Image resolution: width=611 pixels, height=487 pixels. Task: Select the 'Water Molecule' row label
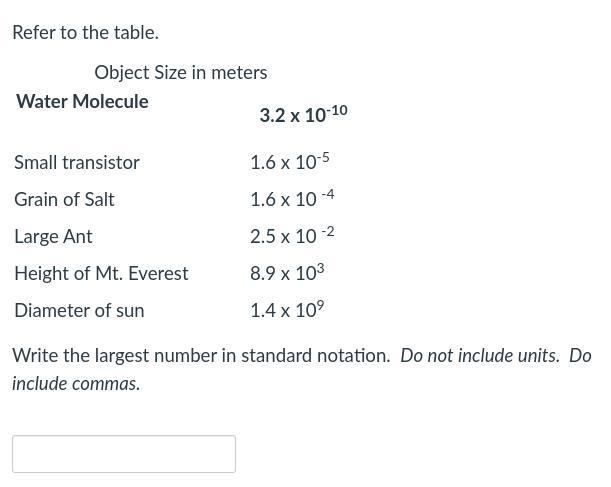point(82,101)
